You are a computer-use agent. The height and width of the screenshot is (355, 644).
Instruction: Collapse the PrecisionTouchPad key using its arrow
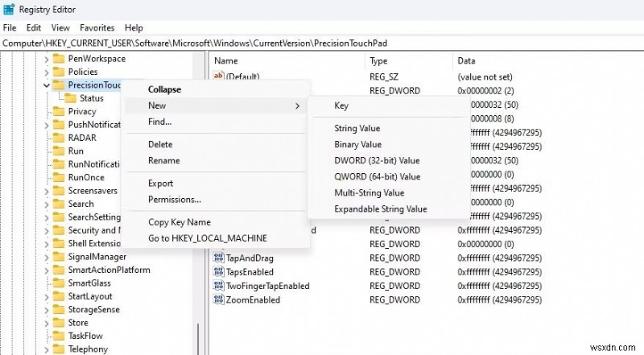[47, 85]
